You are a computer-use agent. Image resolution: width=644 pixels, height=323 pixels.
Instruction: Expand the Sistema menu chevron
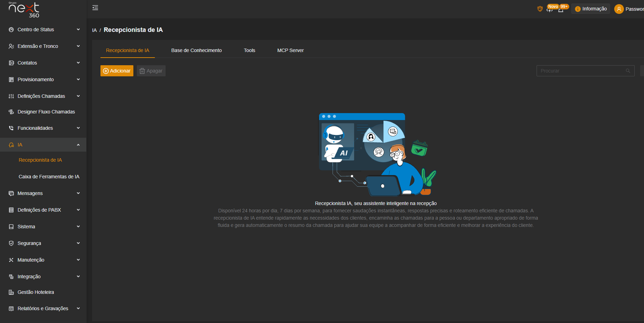pyautogui.click(x=78, y=227)
